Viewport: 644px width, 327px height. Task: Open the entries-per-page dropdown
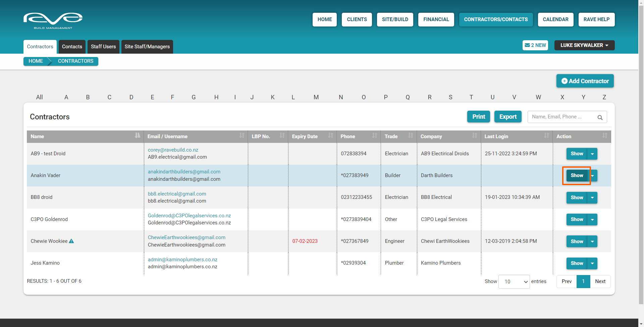pos(514,282)
